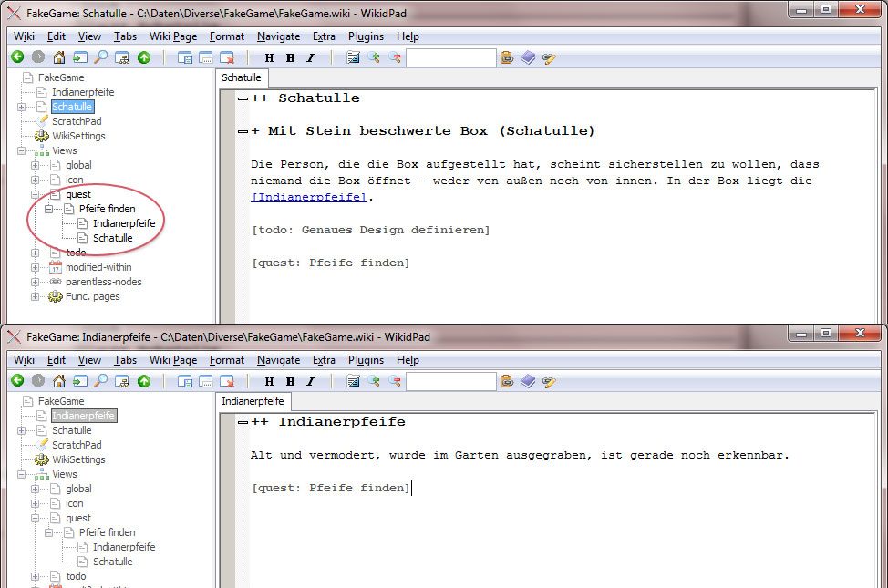This screenshot has width=888, height=588.
Task: Select the Indianerpfeife tab in the lower window
Action: click(x=253, y=401)
